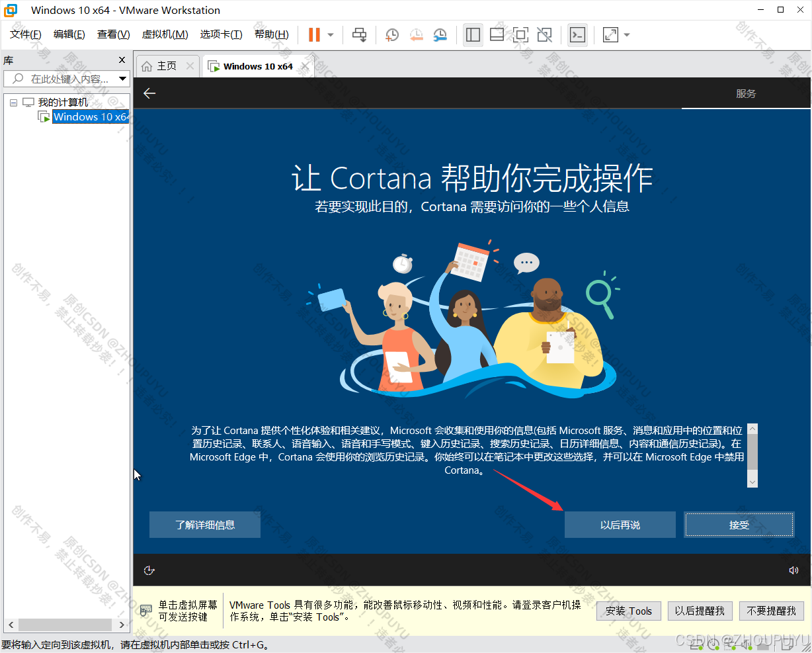Click the stretch guest display icon
Viewport: 812px width, 653px height.
pyautogui.click(x=610, y=34)
